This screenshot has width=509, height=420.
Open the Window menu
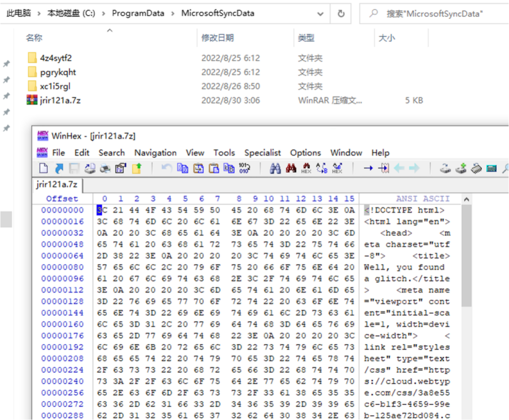(346, 153)
